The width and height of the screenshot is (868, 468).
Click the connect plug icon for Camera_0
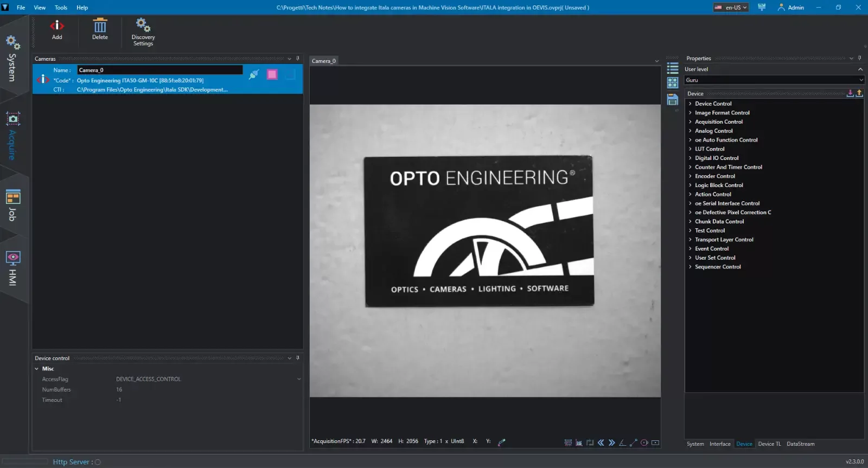254,75
